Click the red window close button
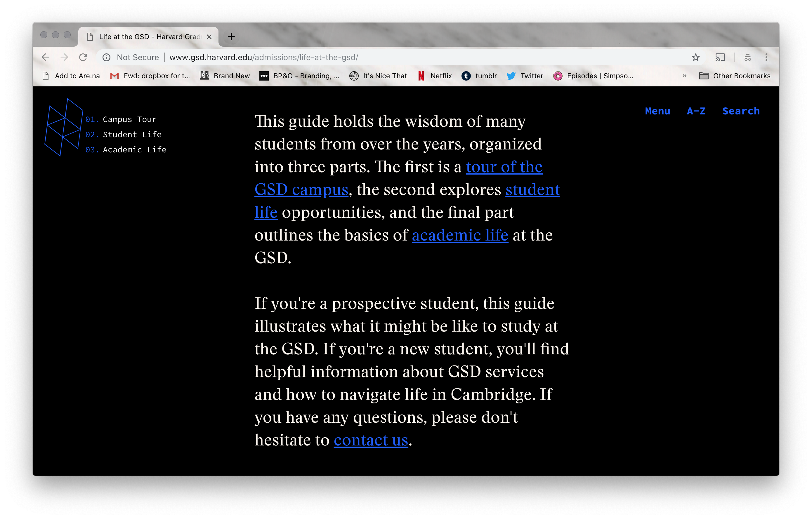The image size is (812, 519). (44, 35)
